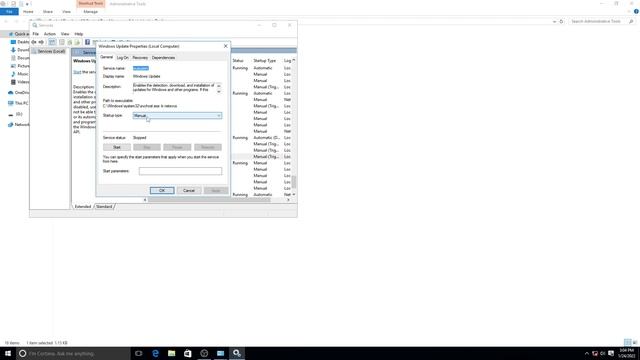The width and height of the screenshot is (640, 360).
Task: Click the show/hide console tree toolbar icon
Action: tap(52, 42)
